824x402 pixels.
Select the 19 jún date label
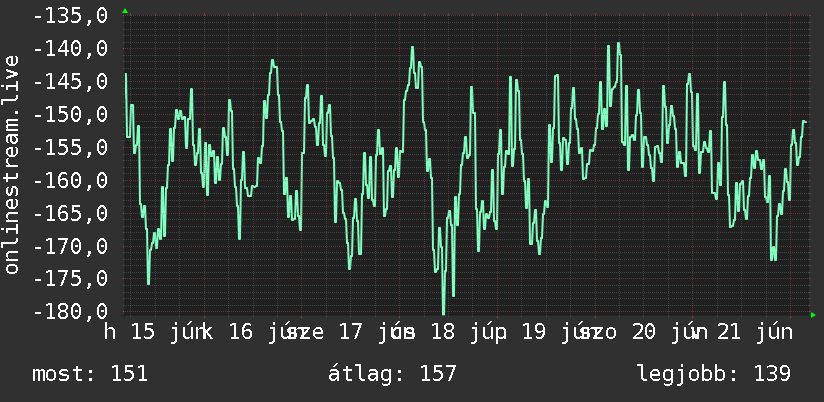click(554, 333)
